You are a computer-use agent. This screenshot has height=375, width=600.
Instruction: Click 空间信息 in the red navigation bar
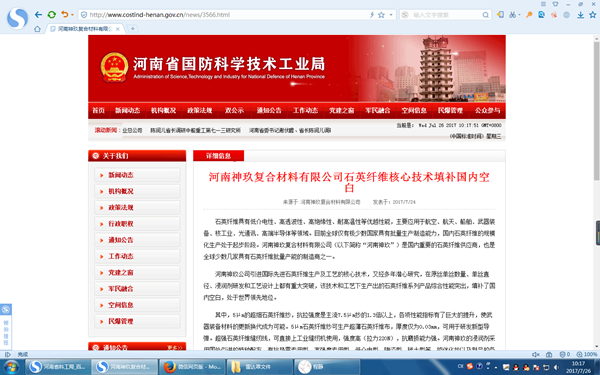pos(414,111)
